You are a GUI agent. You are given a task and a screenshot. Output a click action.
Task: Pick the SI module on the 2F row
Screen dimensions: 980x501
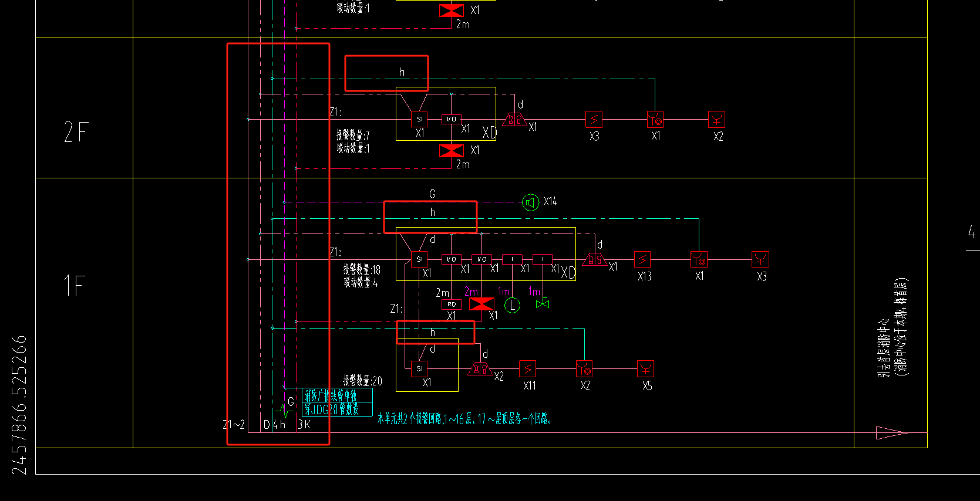click(419, 119)
